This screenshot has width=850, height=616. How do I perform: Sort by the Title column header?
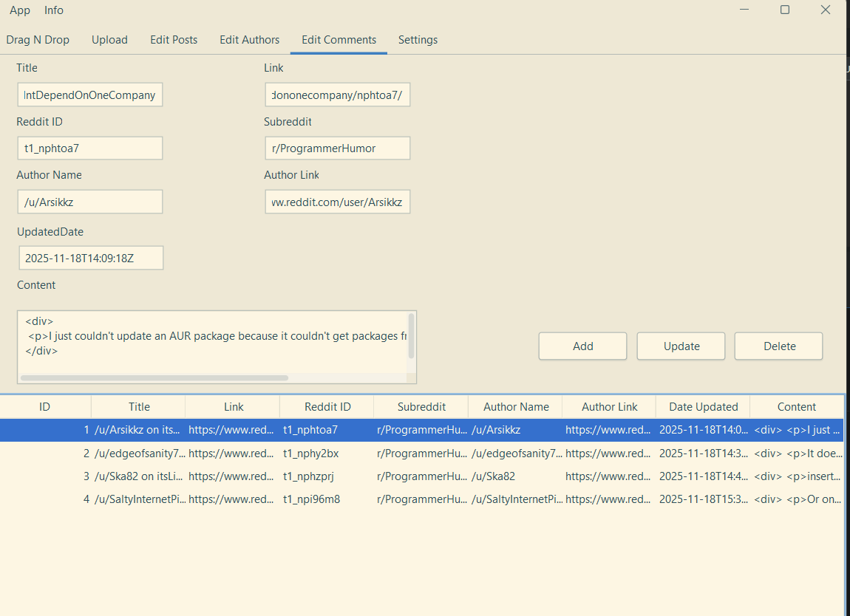[139, 407]
